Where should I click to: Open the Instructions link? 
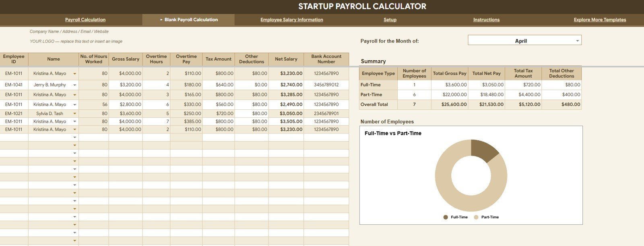coord(486,20)
